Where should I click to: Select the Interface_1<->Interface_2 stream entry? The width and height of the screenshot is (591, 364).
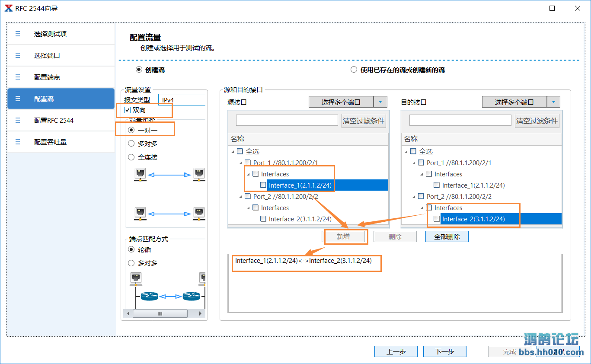click(x=303, y=261)
